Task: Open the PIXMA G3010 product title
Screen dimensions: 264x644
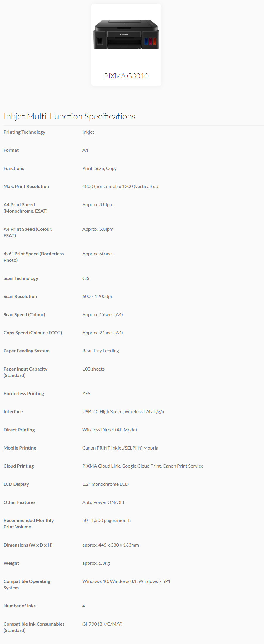Action: point(126,76)
